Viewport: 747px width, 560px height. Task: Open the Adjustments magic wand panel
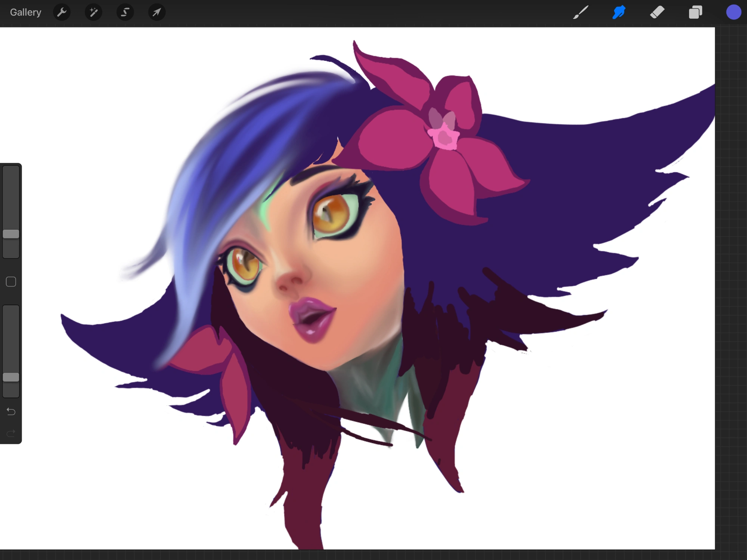[x=93, y=12]
